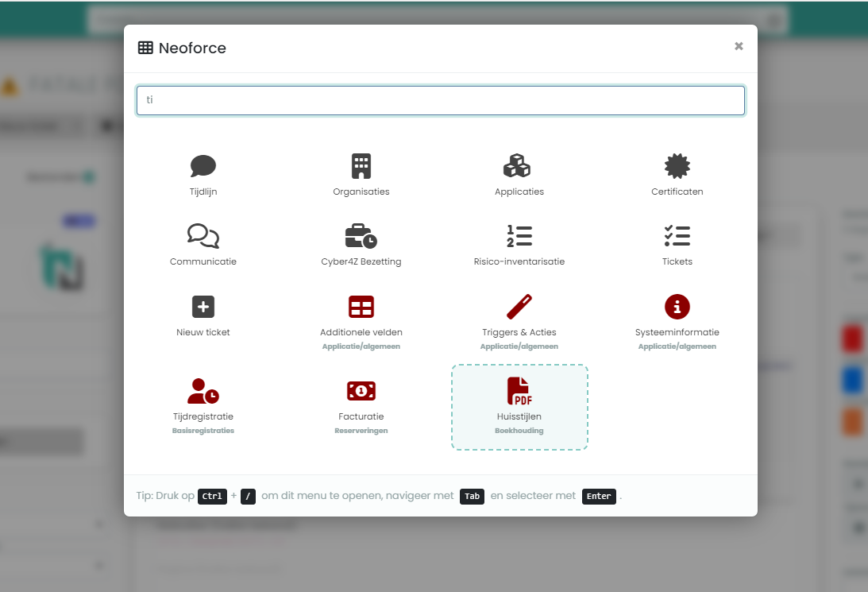Open the Certificaten badge icon
The image size is (868, 592).
tap(677, 166)
